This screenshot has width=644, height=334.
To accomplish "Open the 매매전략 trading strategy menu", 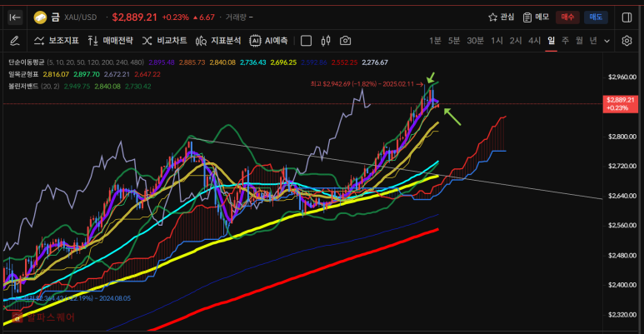I will (x=111, y=41).
